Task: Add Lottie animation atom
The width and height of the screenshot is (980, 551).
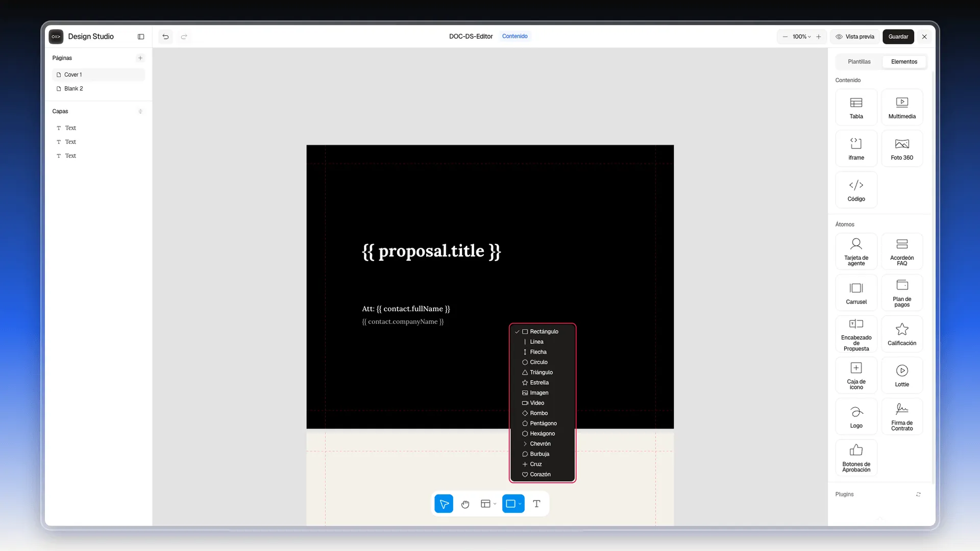Action: tap(902, 376)
